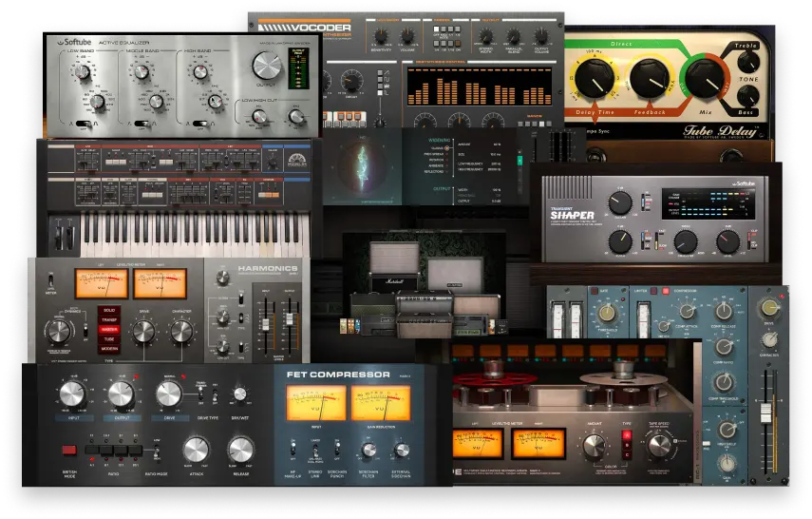Select tape Type C button

627,454
